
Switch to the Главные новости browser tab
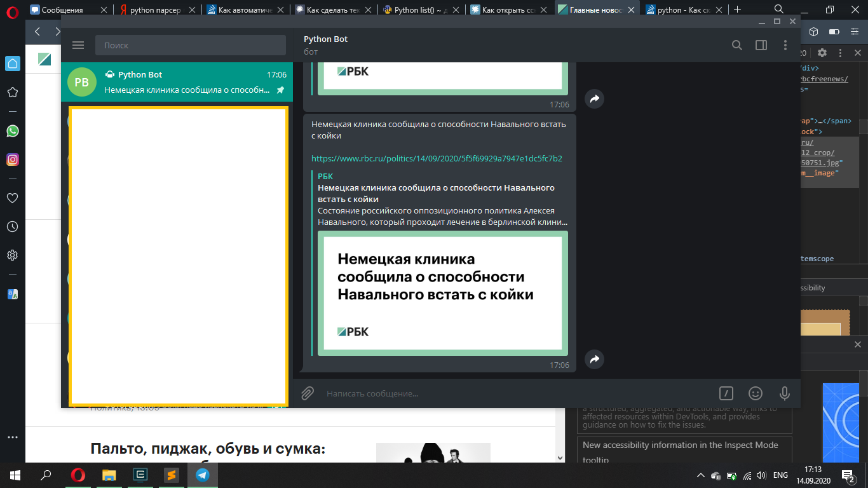click(597, 10)
